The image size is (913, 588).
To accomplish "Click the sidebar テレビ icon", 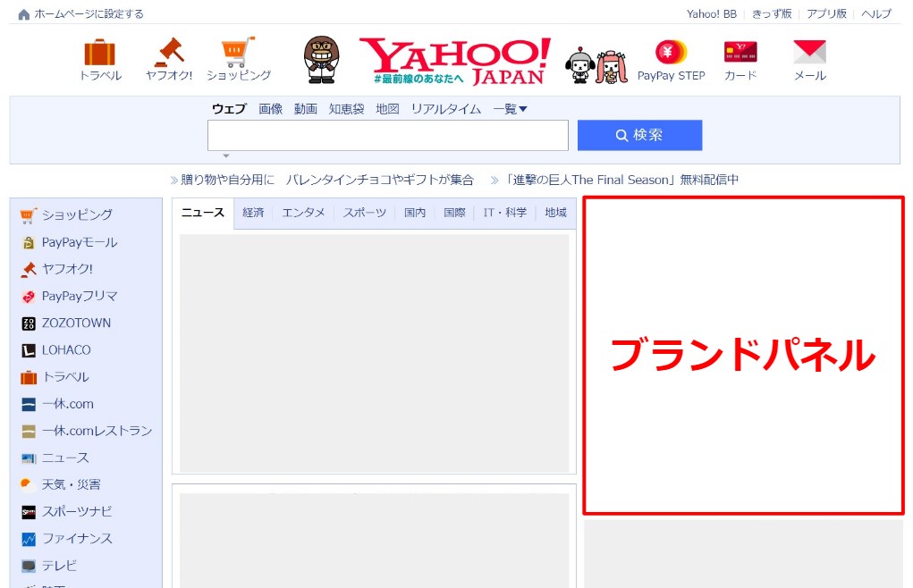I will tap(29, 566).
